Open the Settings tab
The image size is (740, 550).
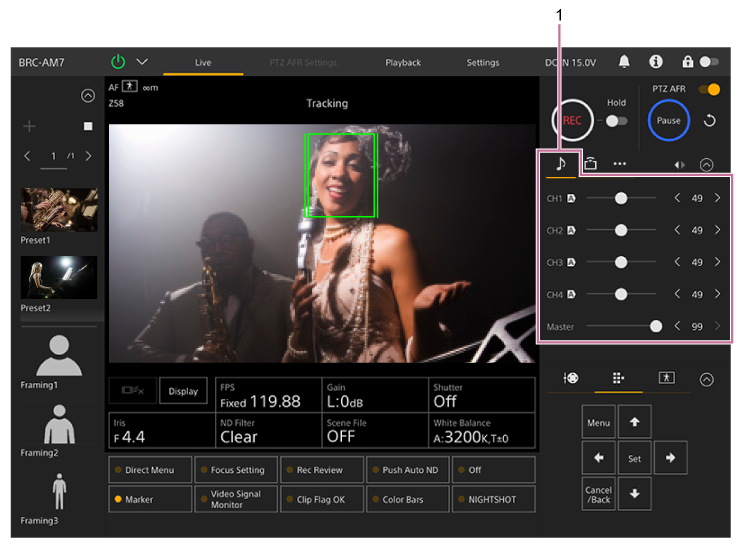click(x=483, y=62)
